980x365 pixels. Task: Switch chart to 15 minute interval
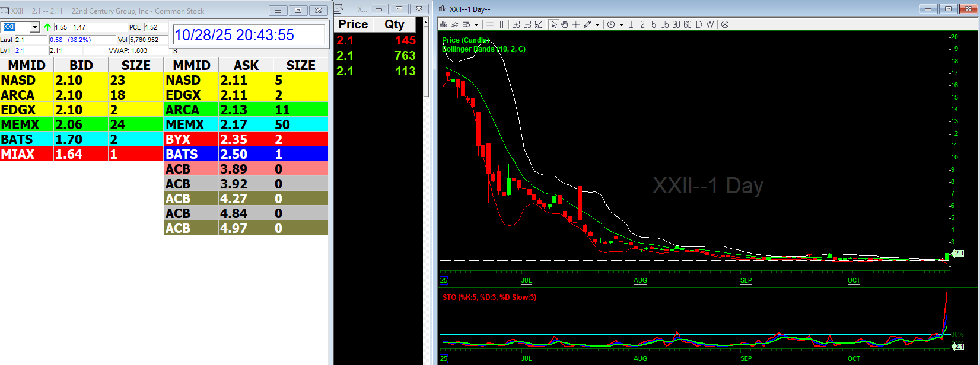pyautogui.click(x=664, y=24)
